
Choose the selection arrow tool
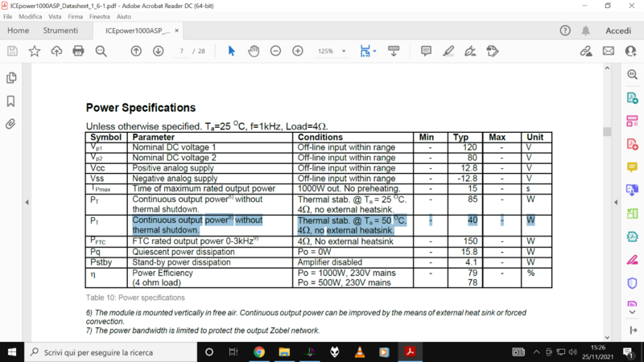pos(232,51)
